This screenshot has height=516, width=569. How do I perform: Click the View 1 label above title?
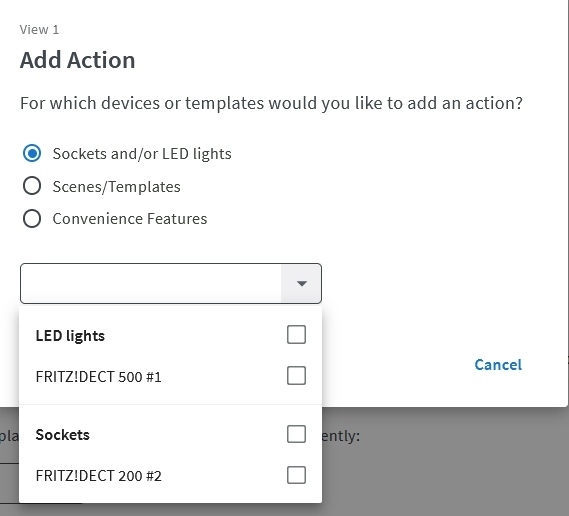pyautogui.click(x=39, y=29)
